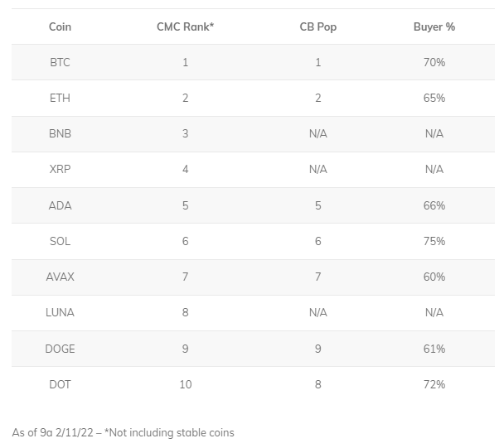504x448 pixels.
Task: Select the ADA coin cell
Action: tap(60, 205)
